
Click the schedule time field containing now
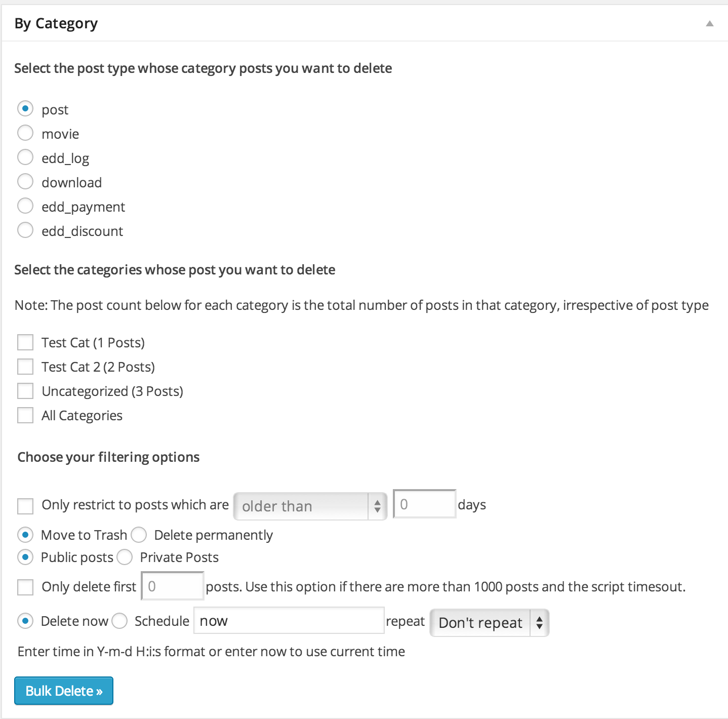(x=289, y=620)
